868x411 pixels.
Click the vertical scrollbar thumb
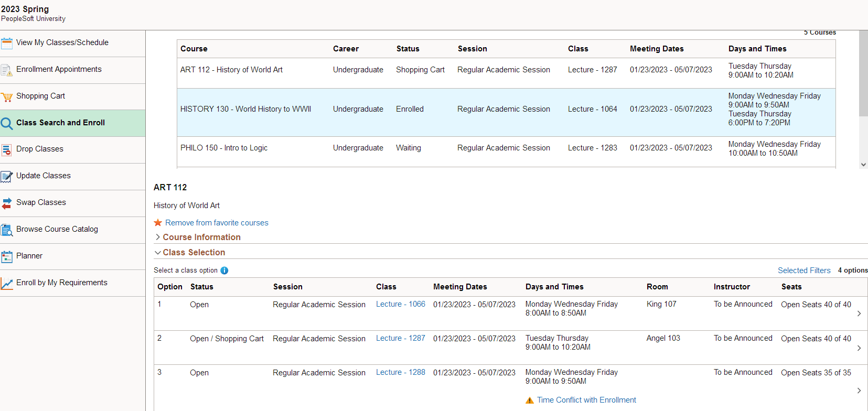click(863, 73)
